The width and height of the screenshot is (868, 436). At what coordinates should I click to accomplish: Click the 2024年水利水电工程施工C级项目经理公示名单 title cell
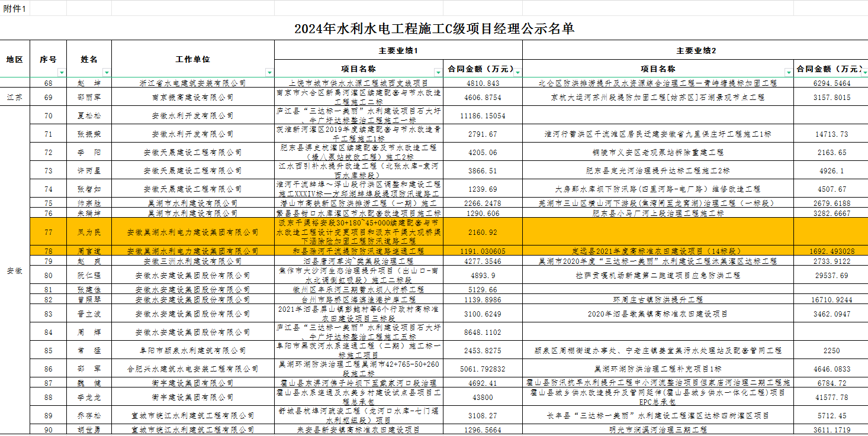434,28
